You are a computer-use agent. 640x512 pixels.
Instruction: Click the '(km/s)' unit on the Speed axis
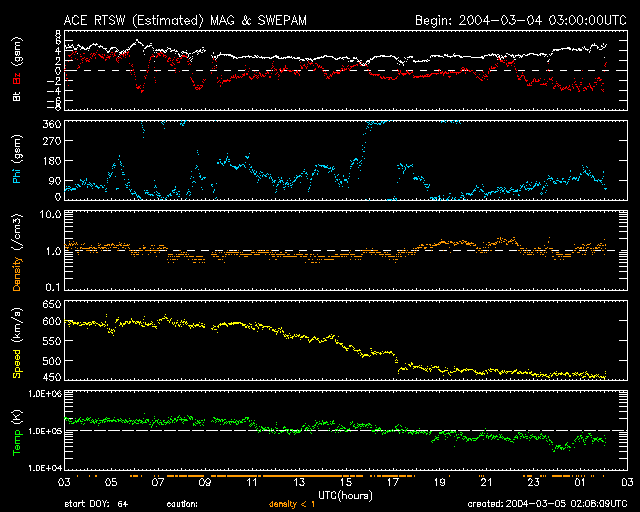pyautogui.click(x=17, y=327)
